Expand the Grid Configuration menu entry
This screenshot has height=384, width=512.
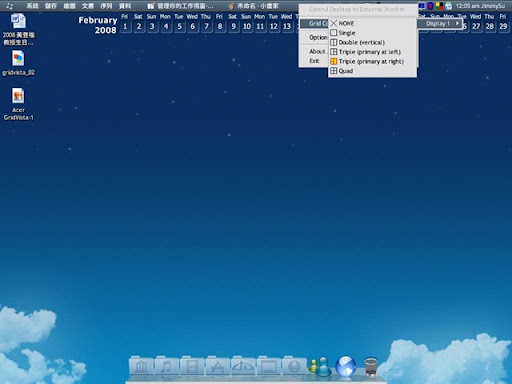point(314,23)
